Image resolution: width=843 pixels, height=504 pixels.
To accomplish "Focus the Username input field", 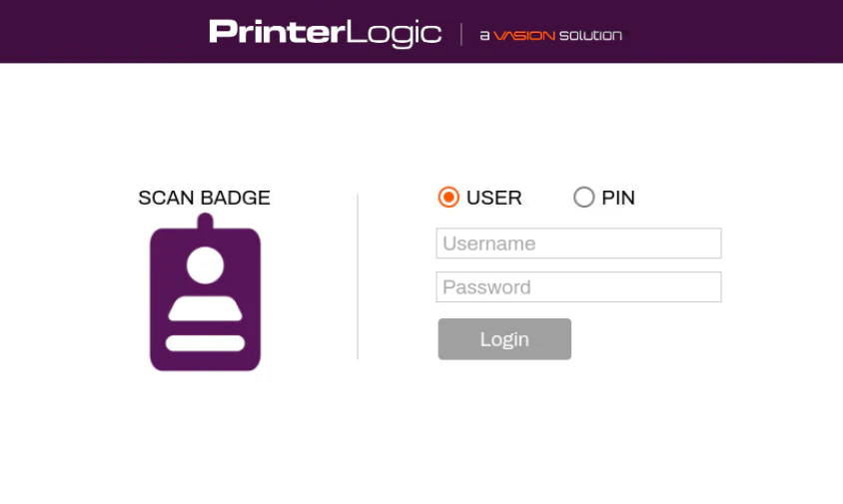I will click(x=578, y=244).
